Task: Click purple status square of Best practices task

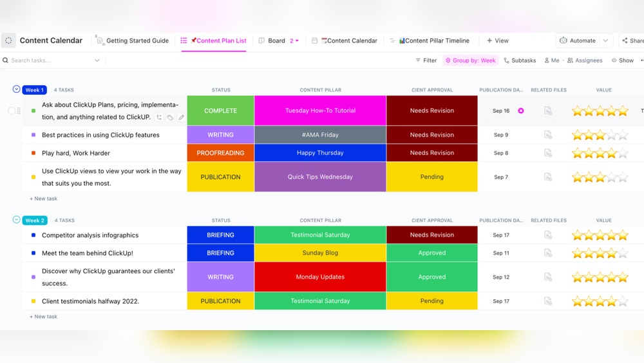Action: (x=33, y=135)
